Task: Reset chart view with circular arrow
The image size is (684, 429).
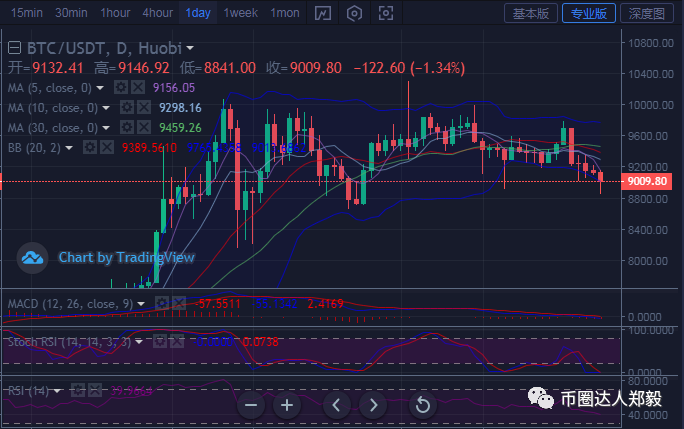Action: coord(423,405)
